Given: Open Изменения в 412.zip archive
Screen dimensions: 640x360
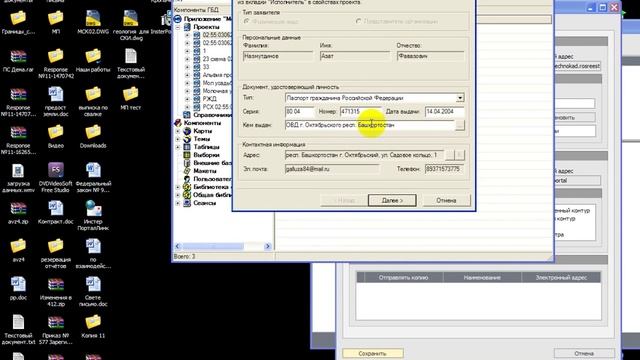Looking at the screenshot, I should (56, 292).
